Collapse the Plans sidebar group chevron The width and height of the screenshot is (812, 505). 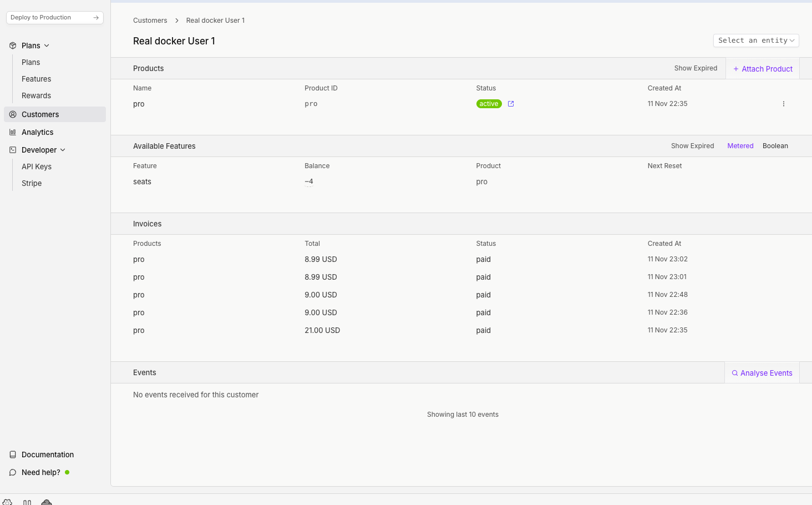coord(47,46)
